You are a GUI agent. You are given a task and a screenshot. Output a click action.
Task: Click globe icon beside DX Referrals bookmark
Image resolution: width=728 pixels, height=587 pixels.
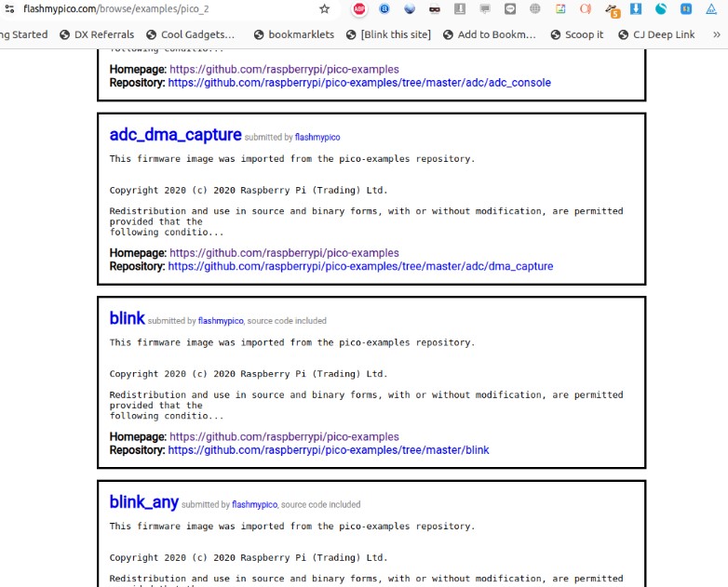(65, 34)
